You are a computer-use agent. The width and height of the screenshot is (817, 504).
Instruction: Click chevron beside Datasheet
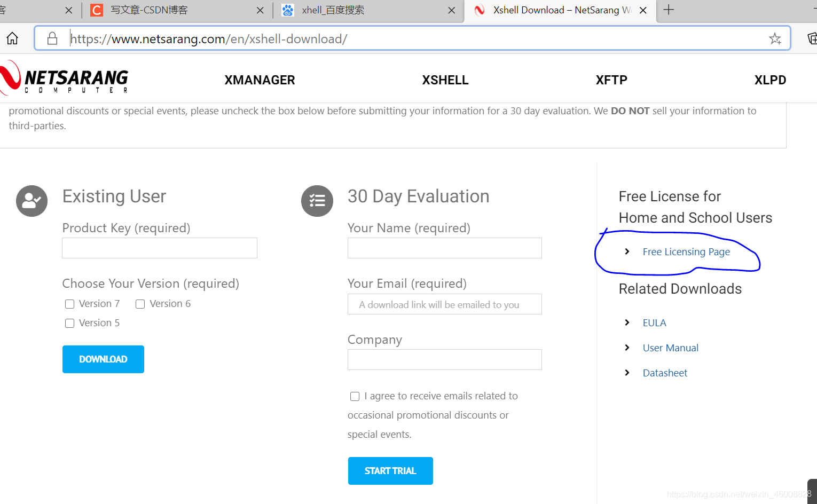pyautogui.click(x=627, y=373)
